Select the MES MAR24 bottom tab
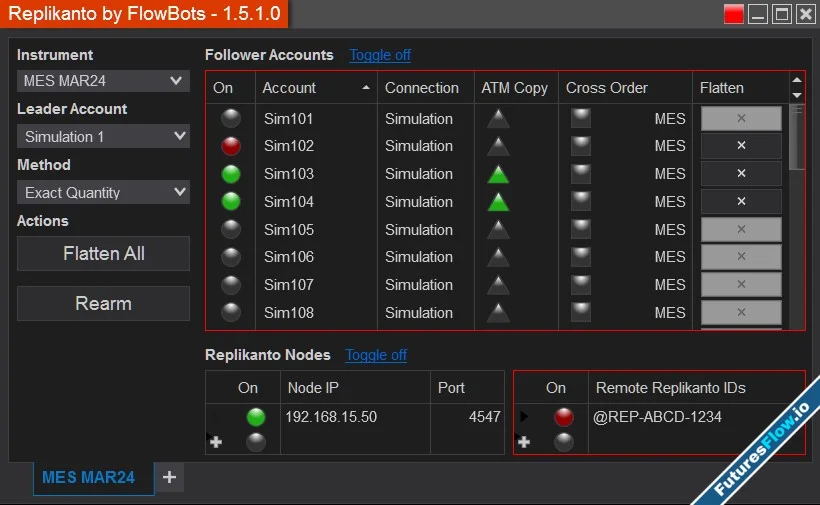Screen dimensions: 820x505 tap(89, 478)
